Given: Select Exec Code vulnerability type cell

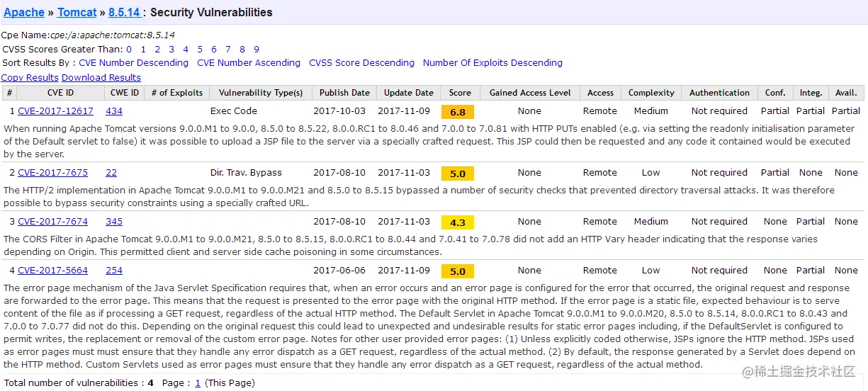Looking at the screenshot, I should pos(234,111).
